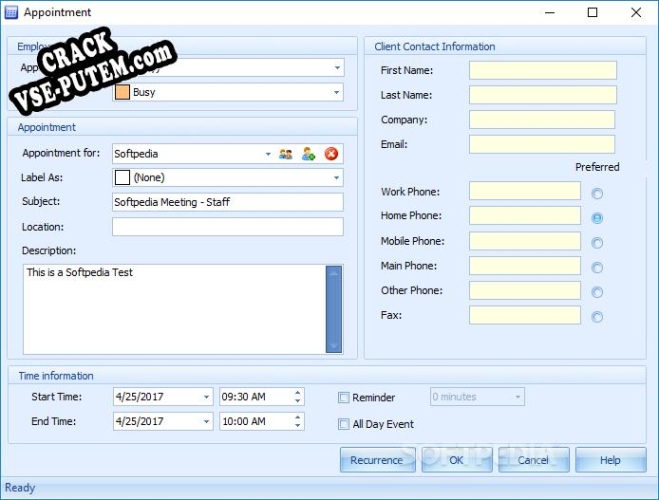Click the description scrollbar down arrow

pyautogui.click(x=334, y=346)
